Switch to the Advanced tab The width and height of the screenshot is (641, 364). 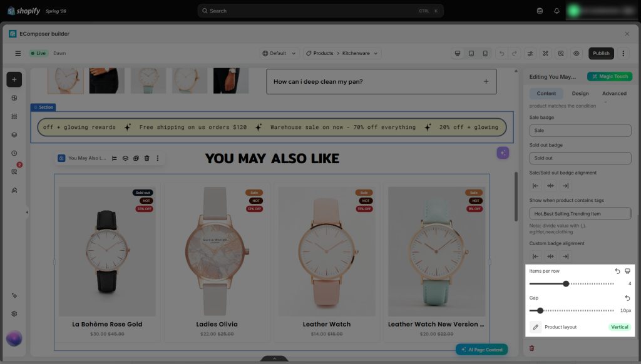coord(614,94)
